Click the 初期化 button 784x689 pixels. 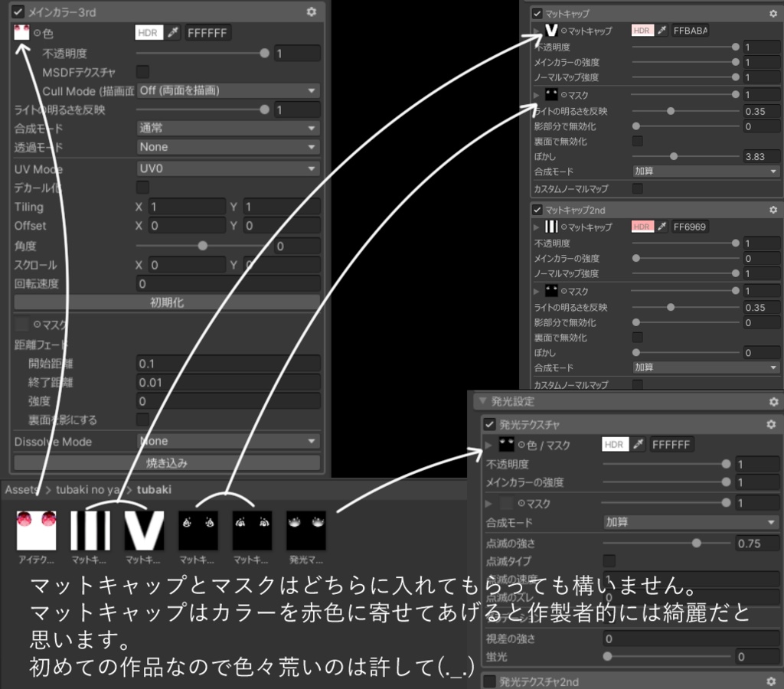167,302
